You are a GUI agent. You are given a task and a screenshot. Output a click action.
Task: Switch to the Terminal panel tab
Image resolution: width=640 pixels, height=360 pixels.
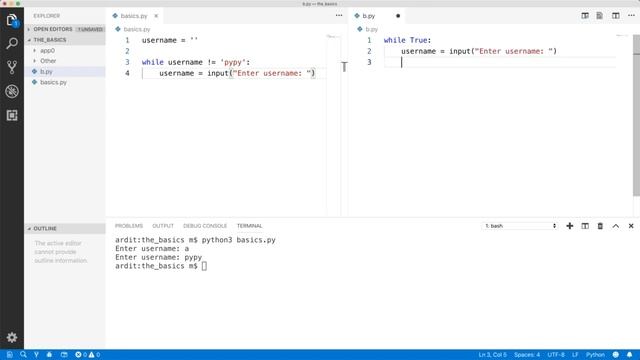click(249, 226)
